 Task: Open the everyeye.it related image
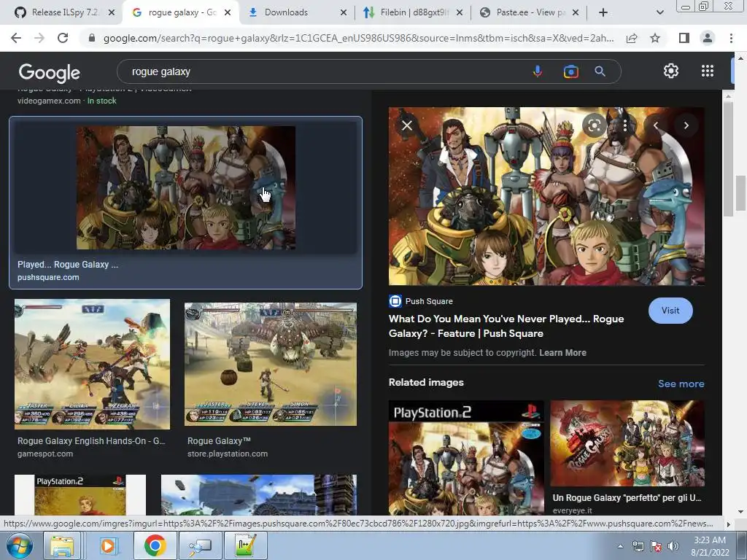point(627,443)
